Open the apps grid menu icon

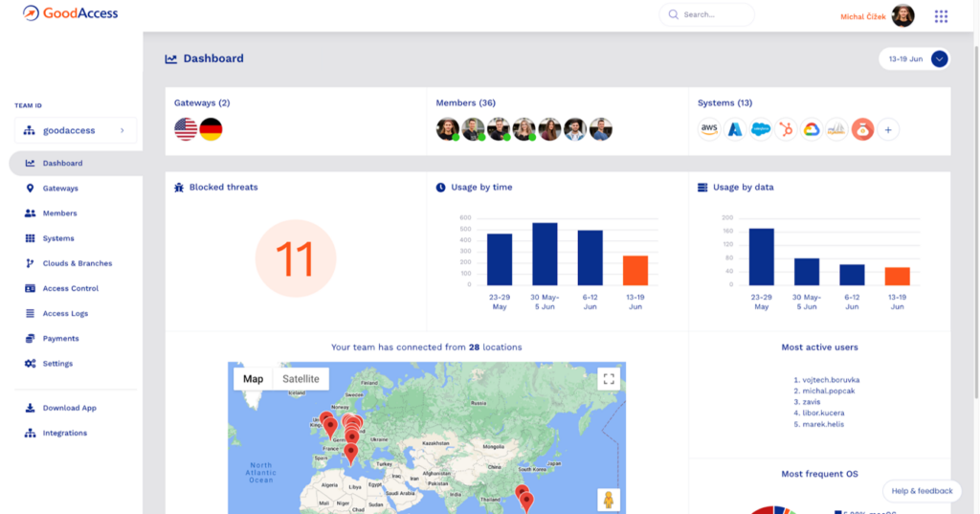(x=941, y=16)
